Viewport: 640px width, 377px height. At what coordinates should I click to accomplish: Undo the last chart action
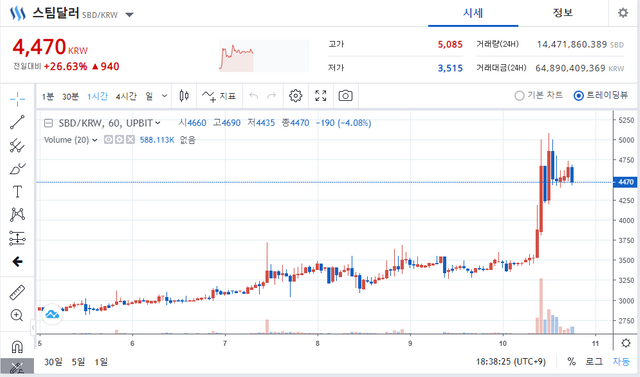pos(253,96)
